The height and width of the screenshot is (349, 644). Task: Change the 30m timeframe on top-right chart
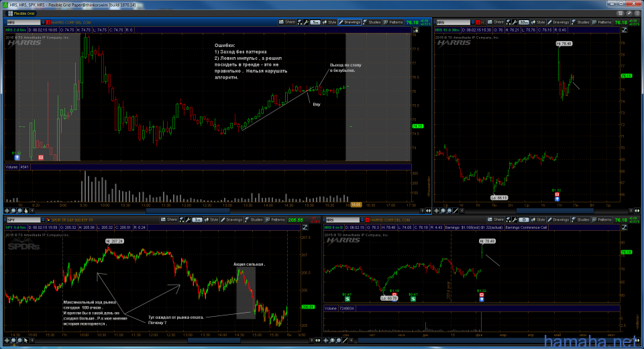pyautogui.click(x=524, y=22)
